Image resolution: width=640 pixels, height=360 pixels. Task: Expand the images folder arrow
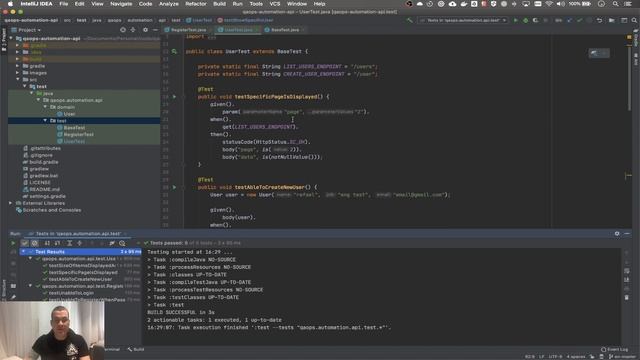(x=18, y=73)
